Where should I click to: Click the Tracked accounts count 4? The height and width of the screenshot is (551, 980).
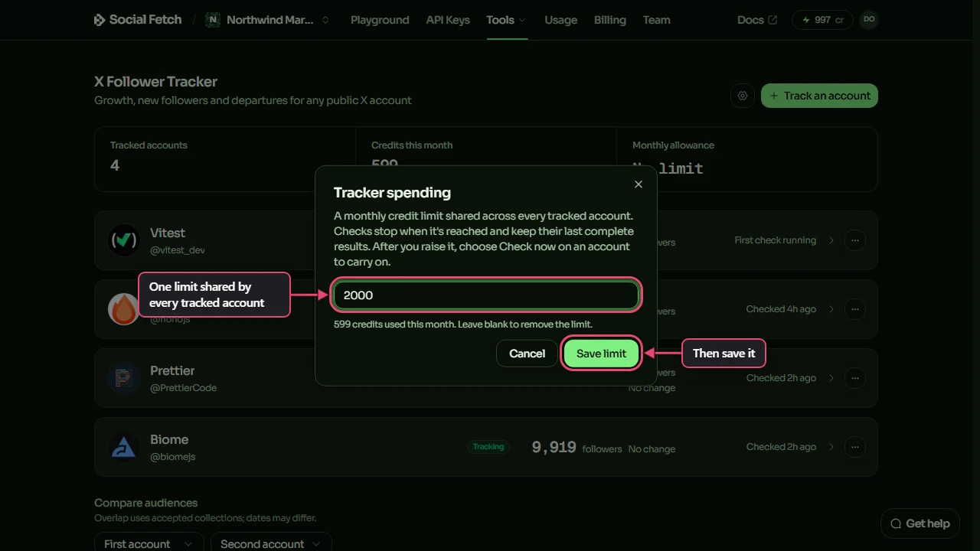(x=115, y=165)
